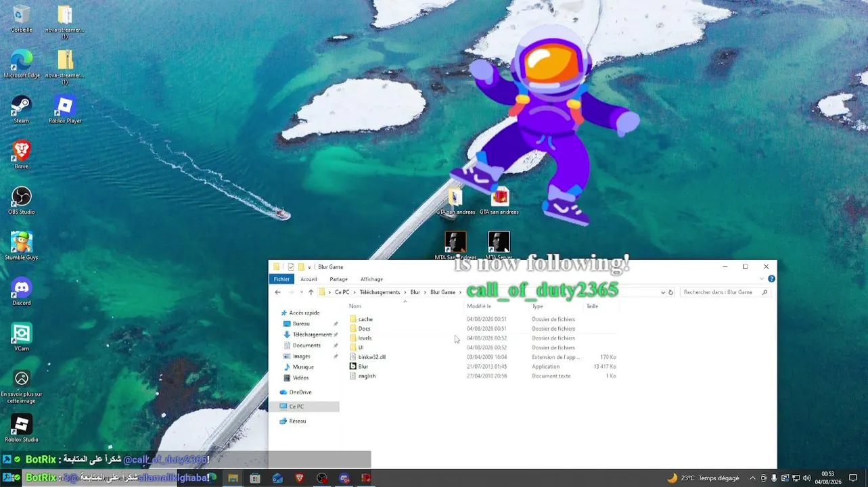Expand the Explorer ribbon chevron
Image resolution: width=868 pixels, height=487 pixels.
[763, 279]
